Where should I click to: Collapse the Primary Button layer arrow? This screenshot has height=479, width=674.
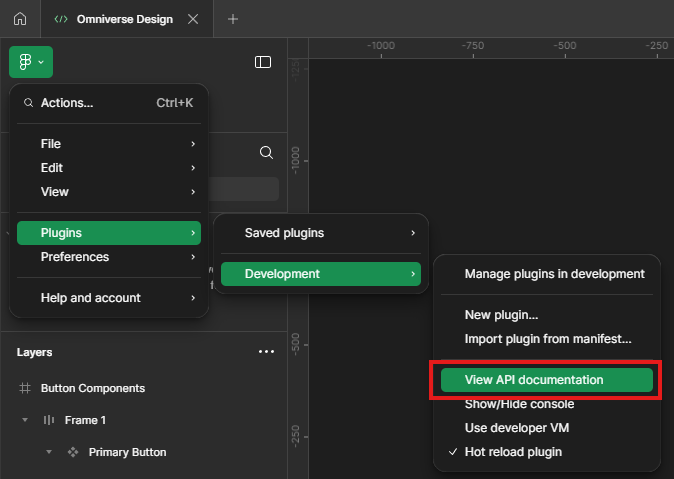click(49, 452)
